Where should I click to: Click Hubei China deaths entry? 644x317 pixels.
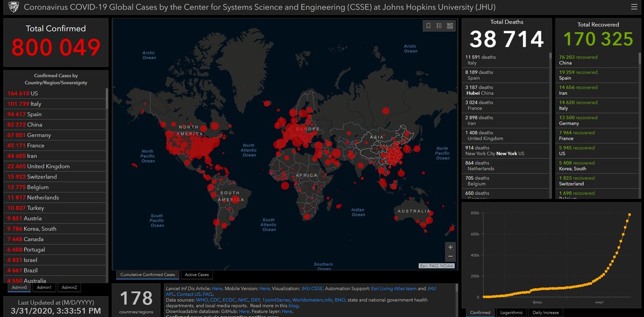pyautogui.click(x=505, y=90)
